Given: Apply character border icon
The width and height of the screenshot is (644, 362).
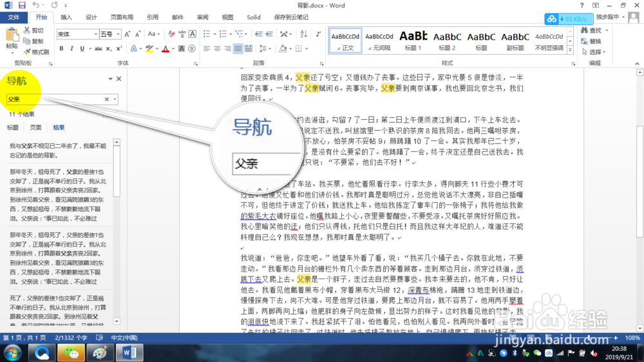Looking at the screenshot, I should (192, 34).
